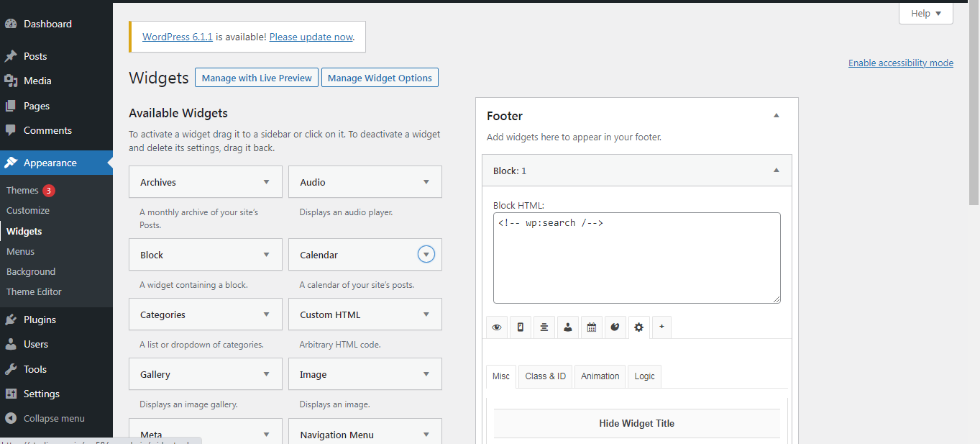
Task: Click the red Themes update count badge
Action: point(49,191)
